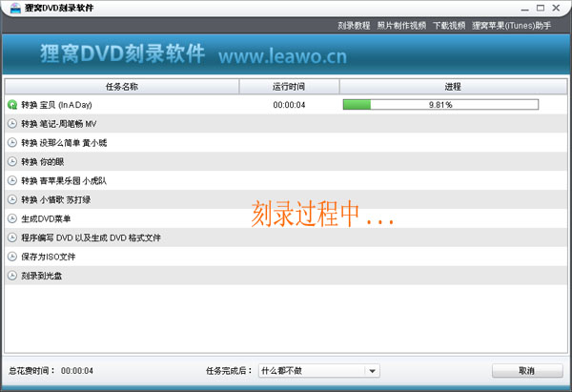Minimize the 狸窝DVD刻录软件 window
Image resolution: width=572 pixels, height=392 pixels.
tap(525, 8)
